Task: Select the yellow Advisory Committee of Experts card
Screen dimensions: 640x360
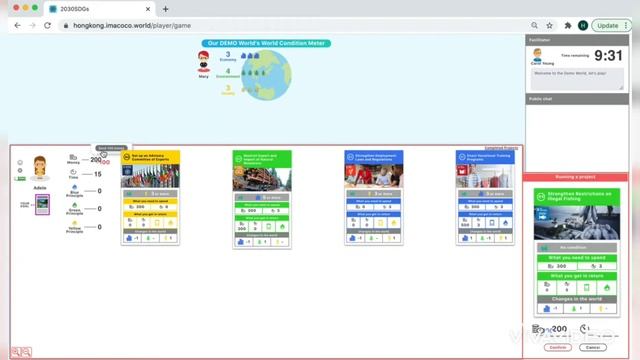Action: pyautogui.click(x=150, y=198)
